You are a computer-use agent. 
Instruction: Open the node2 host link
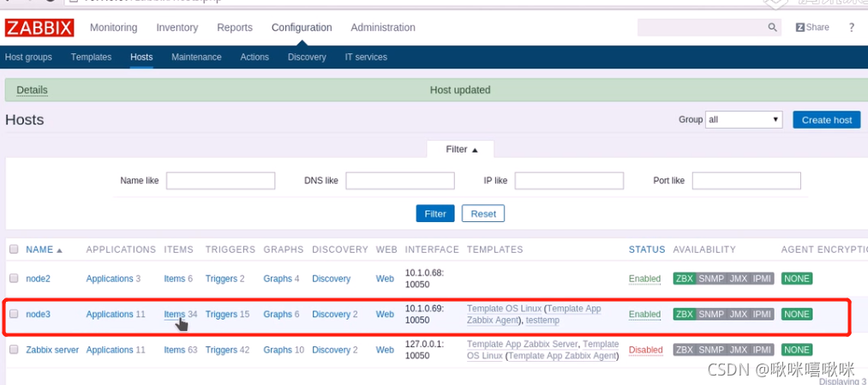[39, 279]
